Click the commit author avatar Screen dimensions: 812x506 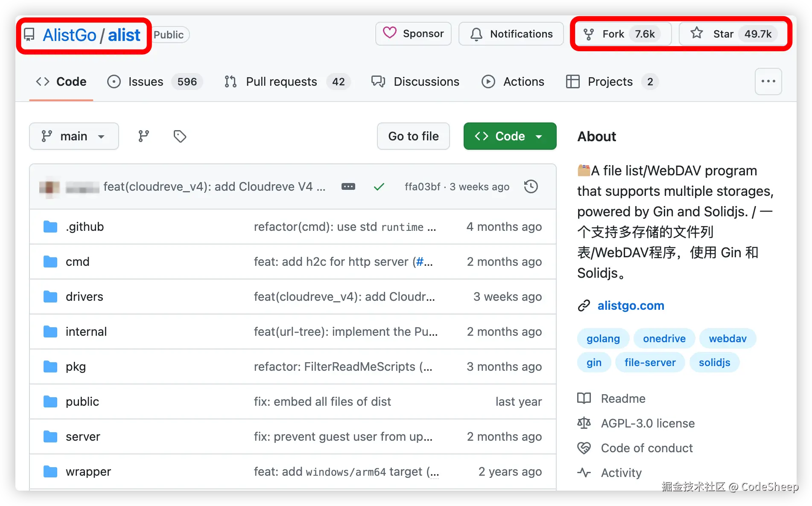coord(50,187)
